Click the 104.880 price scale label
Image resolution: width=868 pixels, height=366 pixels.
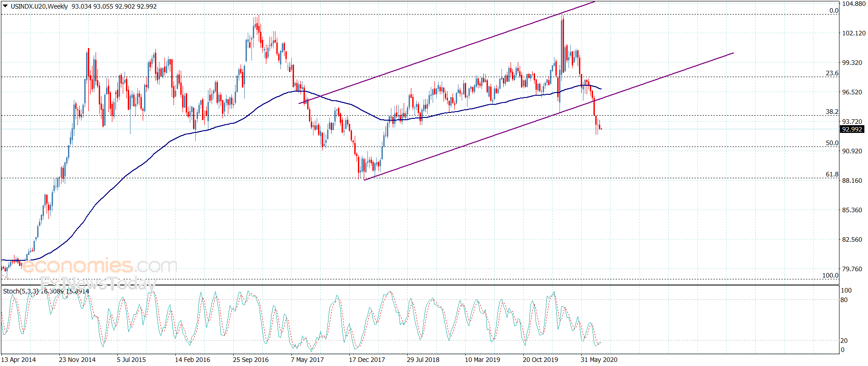pyautogui.click(x=854, y=4)
